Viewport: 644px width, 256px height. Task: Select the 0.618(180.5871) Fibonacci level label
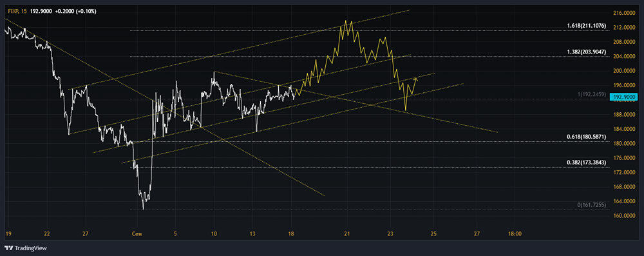click(x=586, y=137)
